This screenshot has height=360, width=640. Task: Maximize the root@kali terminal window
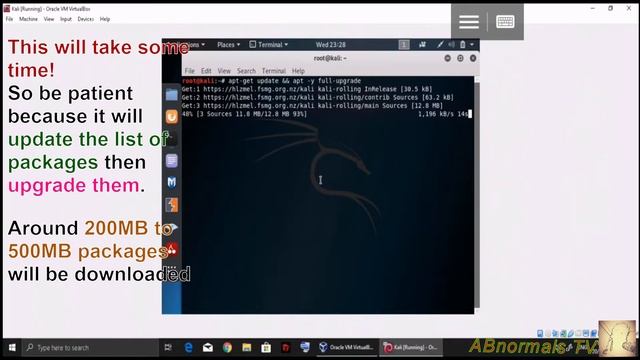(x=460, y=58)
